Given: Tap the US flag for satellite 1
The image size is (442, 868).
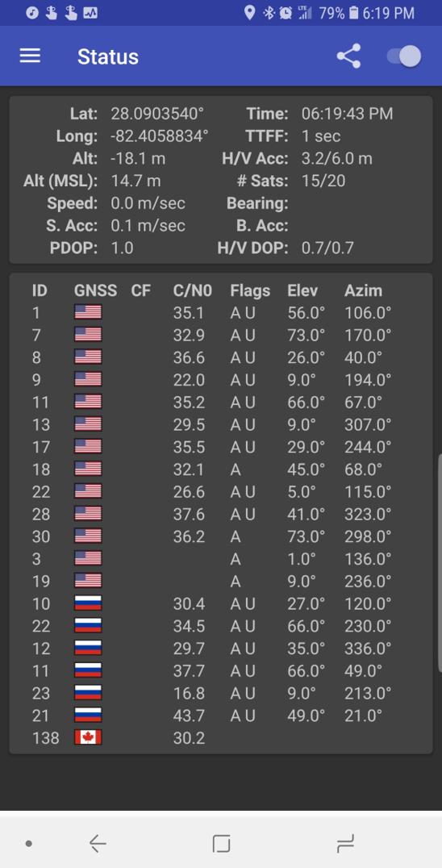Looking at the screenshot, I should [88, 312].
